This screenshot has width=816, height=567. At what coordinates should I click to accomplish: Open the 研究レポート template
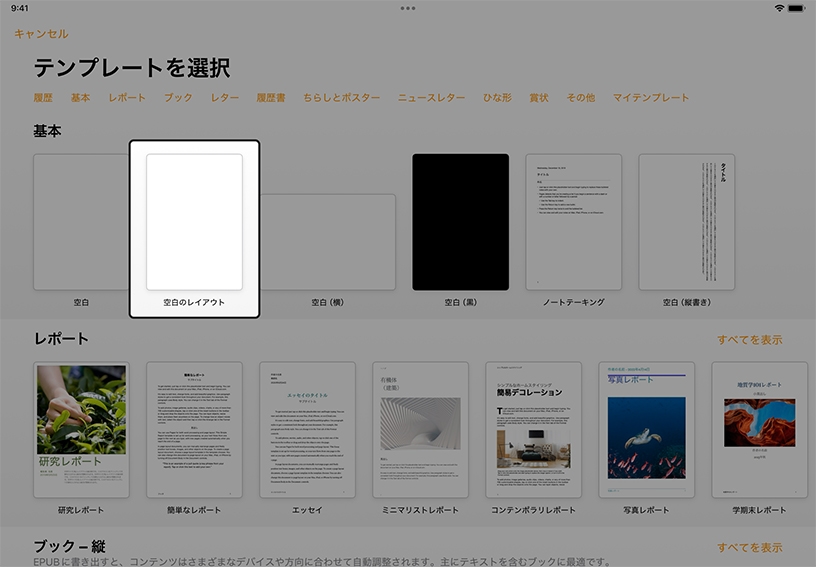tap(81, 430)
